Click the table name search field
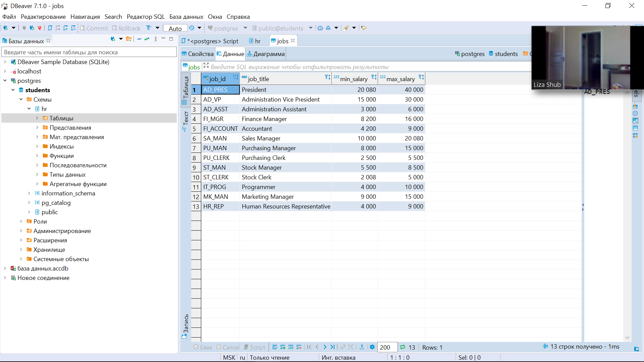 (89, 52)
